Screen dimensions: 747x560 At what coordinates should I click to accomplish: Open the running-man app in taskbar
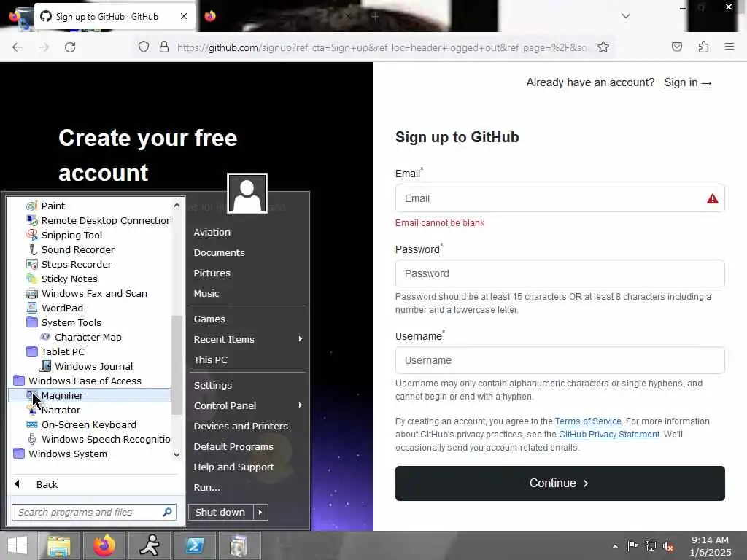pyautogui.click(x=150, y=545)
